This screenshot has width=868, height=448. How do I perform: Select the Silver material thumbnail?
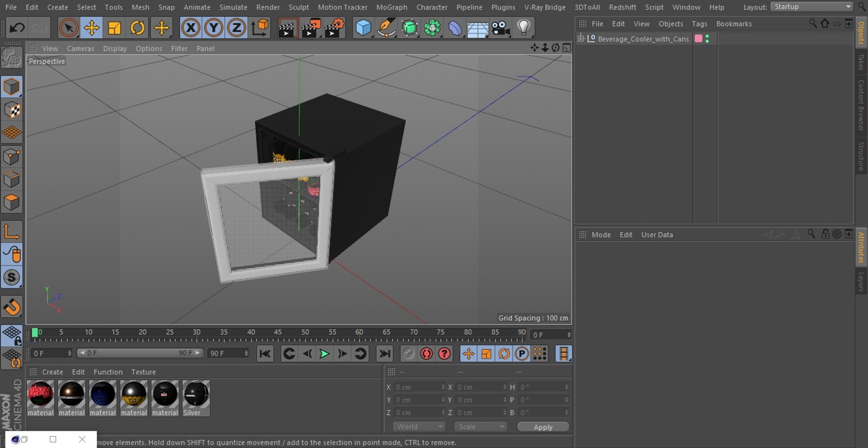point(196,398)
